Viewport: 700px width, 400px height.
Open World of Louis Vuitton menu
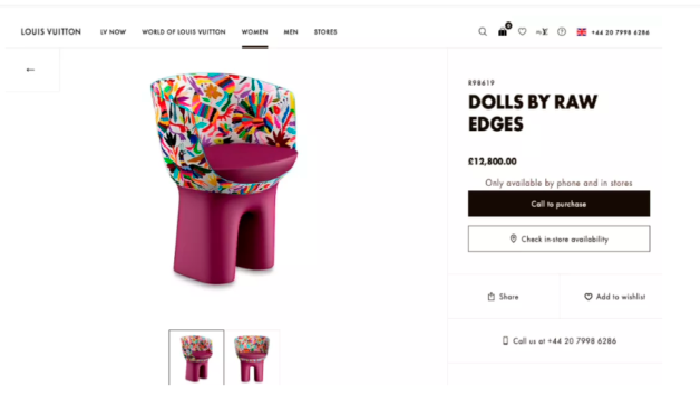tap(184, 32)
